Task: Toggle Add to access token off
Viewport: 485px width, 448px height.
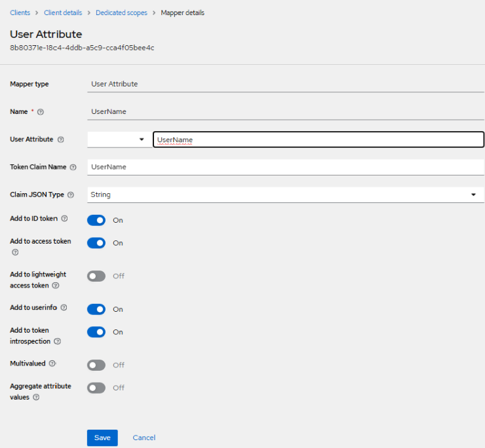Action: coord(96,243)
